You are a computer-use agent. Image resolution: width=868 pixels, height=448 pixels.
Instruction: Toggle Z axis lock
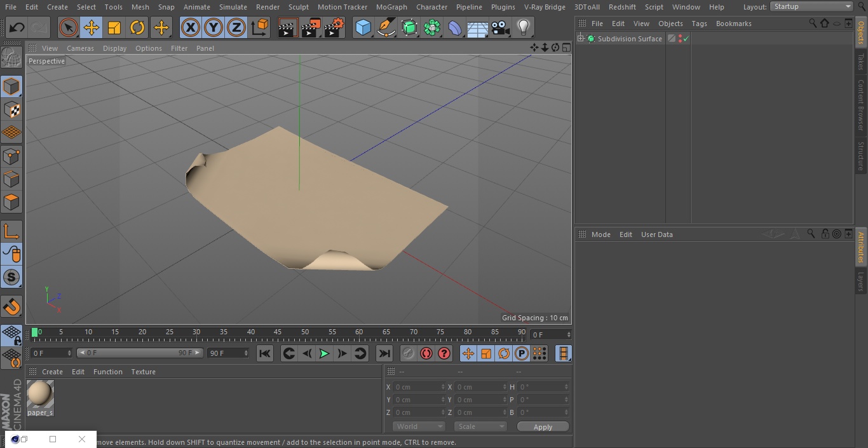pyautogui.click(x=236, y=28)
